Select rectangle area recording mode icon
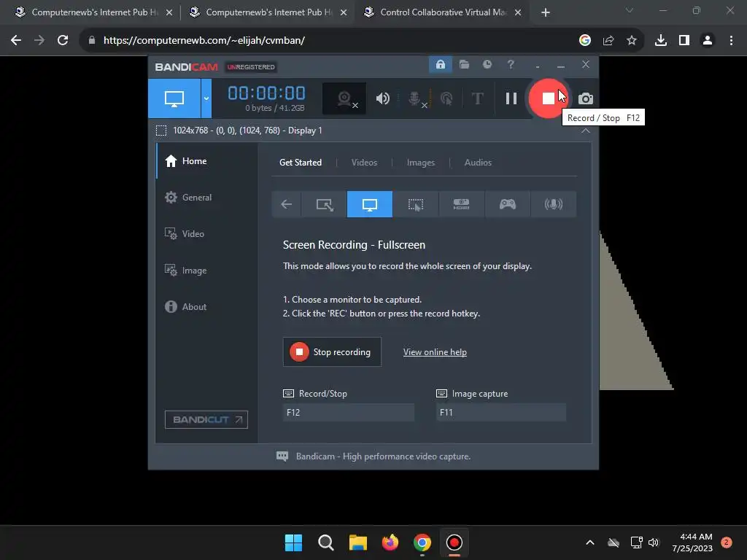This screenshot has width=747, height=560. (325, 204)
